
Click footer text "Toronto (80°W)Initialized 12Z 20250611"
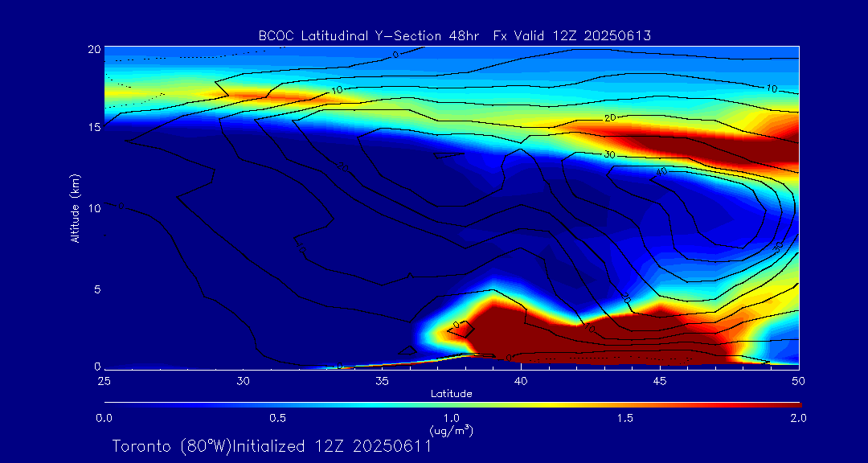tap(272, 446)
